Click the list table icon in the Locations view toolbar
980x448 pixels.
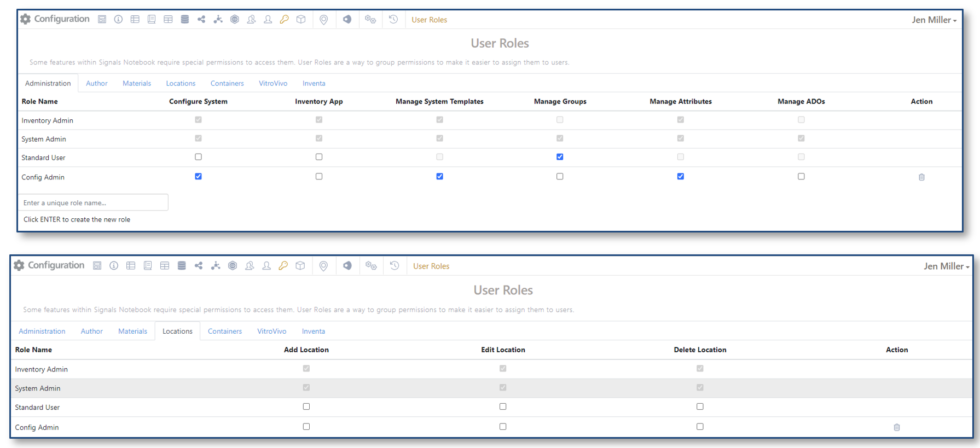tap(131, 266)
